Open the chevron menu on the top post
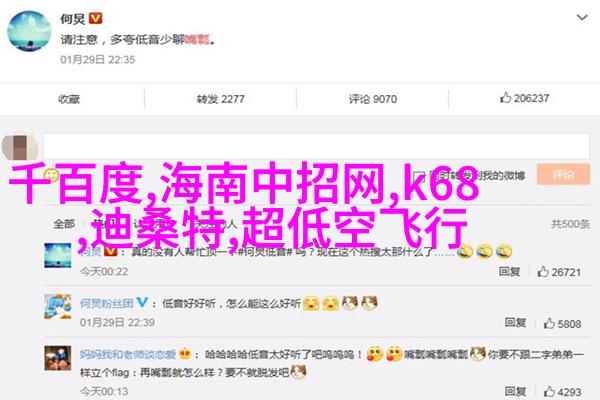The height and width of the screenshot is (400, 600). 582,18
